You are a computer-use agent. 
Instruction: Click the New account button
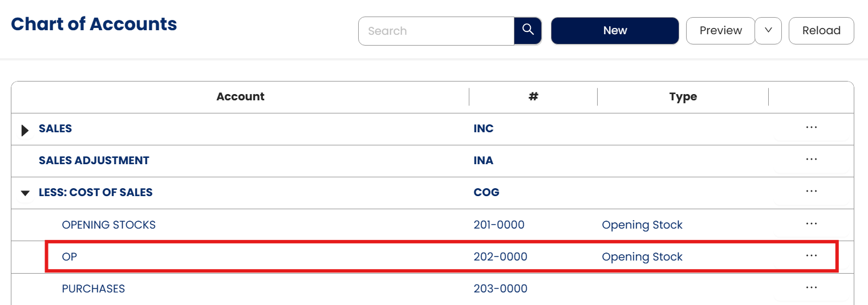click(615, 31)
